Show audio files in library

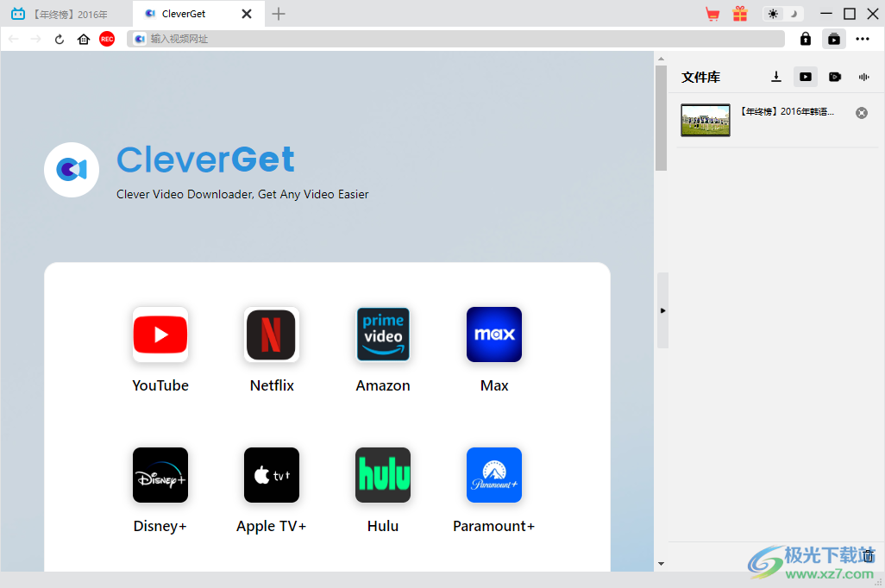coord(864,77)
